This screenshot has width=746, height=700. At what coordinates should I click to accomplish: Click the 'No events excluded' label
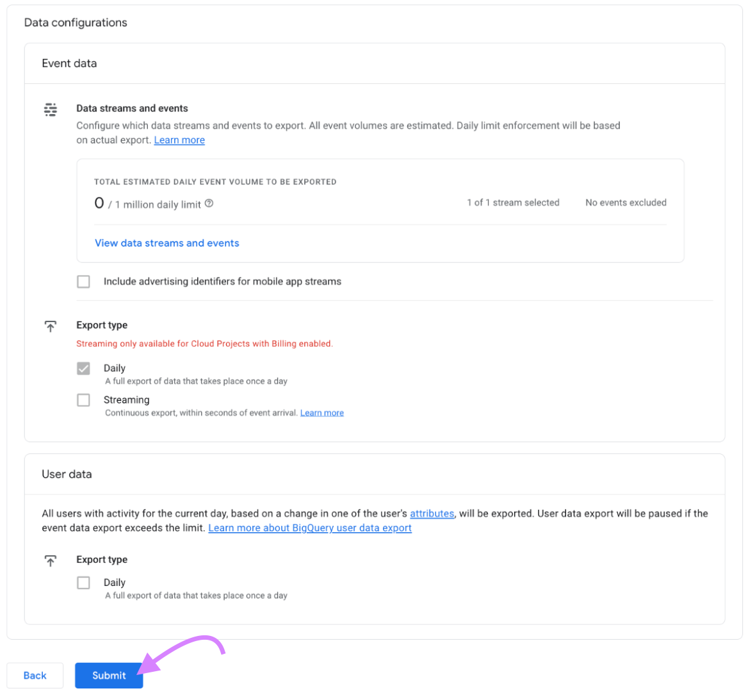tap(626, 202)
